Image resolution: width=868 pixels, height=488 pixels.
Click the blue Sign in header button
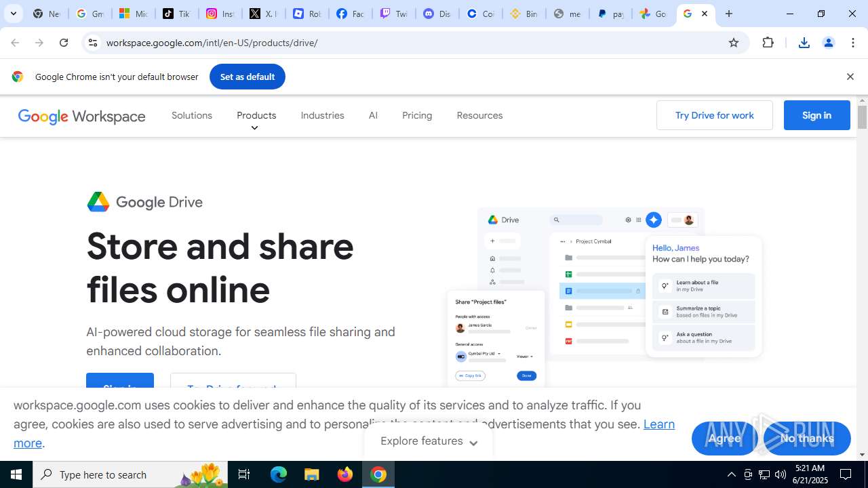[817, 115]
